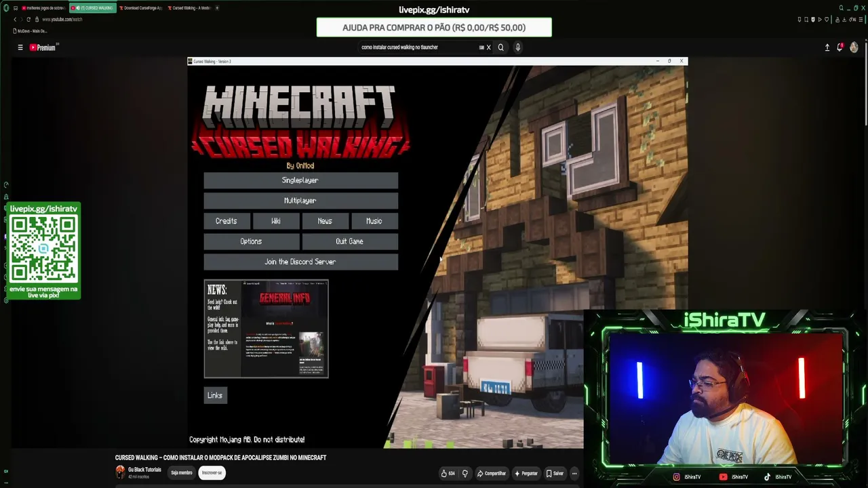Open the Credits button
Image resolution: width=868 pixels, height=488 pixels.
pos(226,221)
